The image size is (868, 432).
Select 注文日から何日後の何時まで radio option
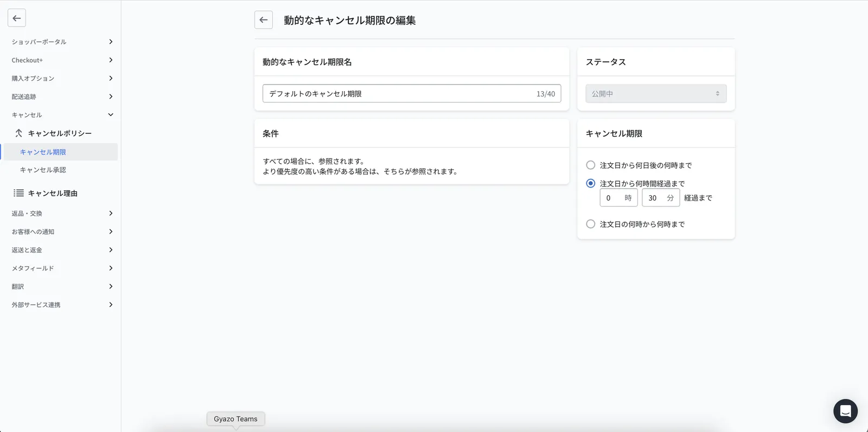591,165
